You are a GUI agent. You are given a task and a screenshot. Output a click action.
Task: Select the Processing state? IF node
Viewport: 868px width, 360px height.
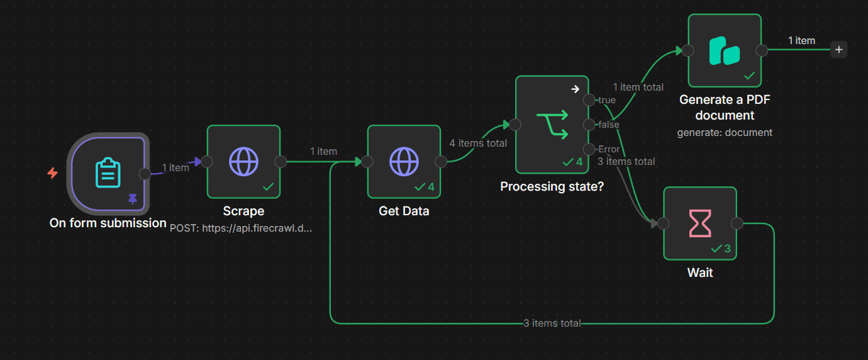tap(552, 125)
